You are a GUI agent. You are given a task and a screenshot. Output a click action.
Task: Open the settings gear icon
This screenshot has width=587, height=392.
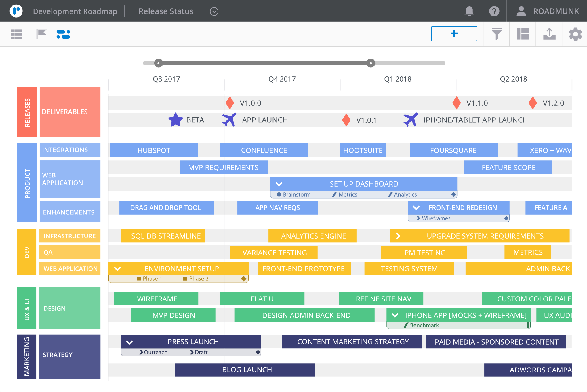[575, 34]
